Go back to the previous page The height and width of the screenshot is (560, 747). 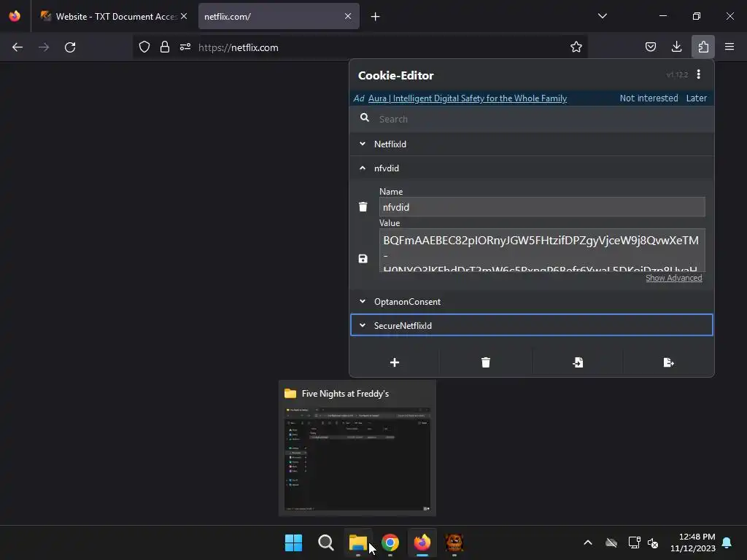coord(18,47)
